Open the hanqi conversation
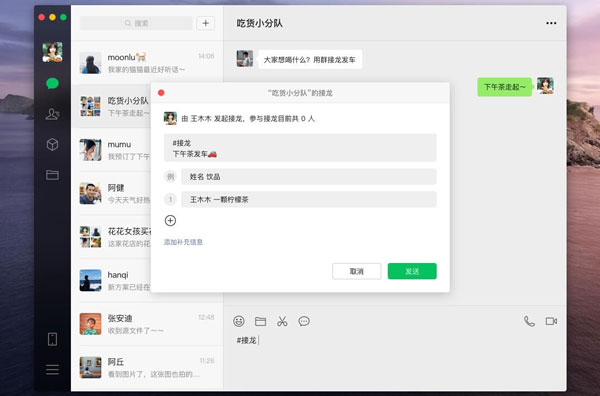The image size is (600, 396). [x=111, y=280]
